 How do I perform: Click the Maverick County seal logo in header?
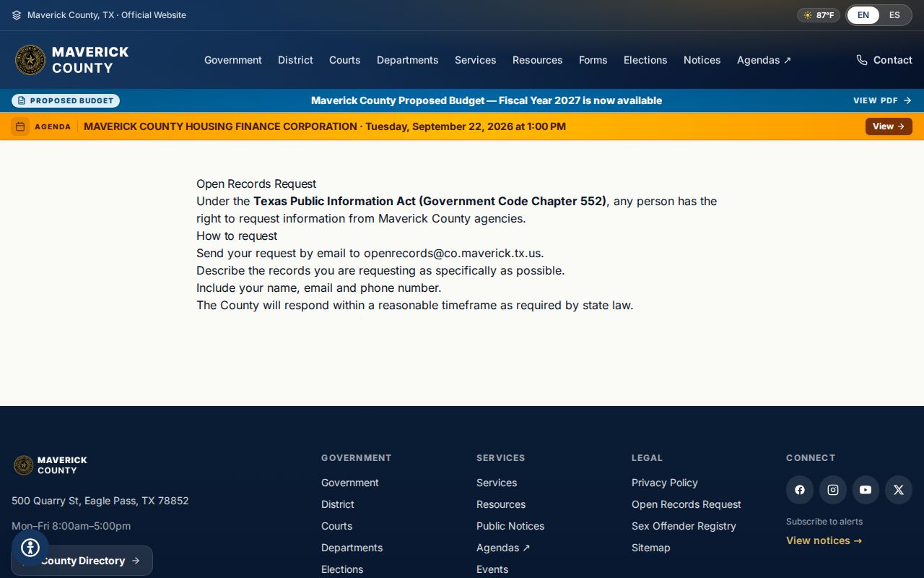point(30,60)
